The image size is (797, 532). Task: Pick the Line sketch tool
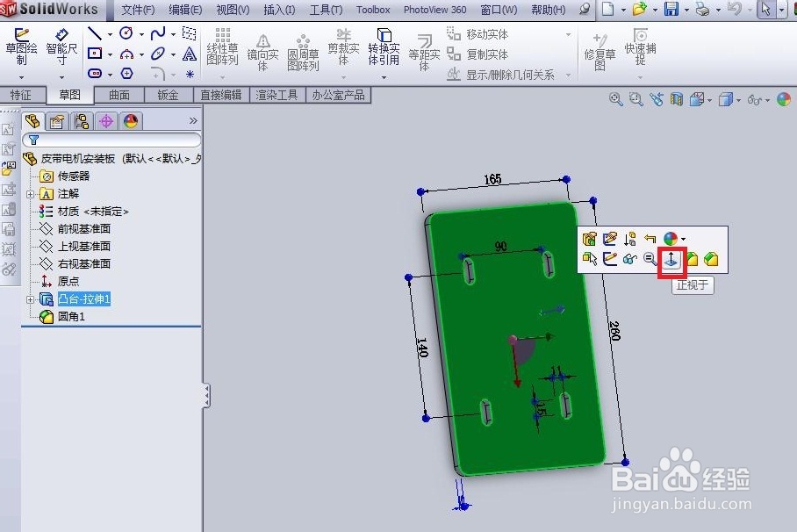(95, 33)
